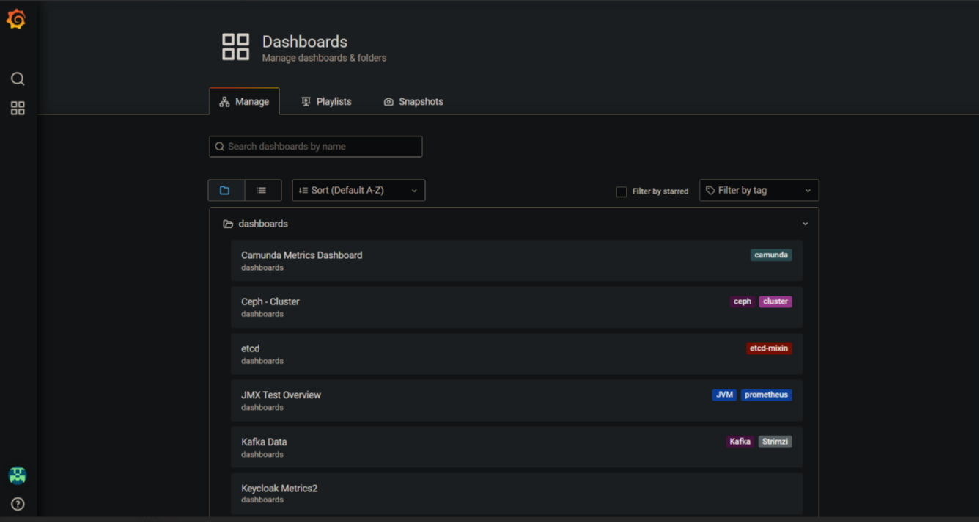Open the Help question mark icon
980x523 pixels.
[18, 504]
